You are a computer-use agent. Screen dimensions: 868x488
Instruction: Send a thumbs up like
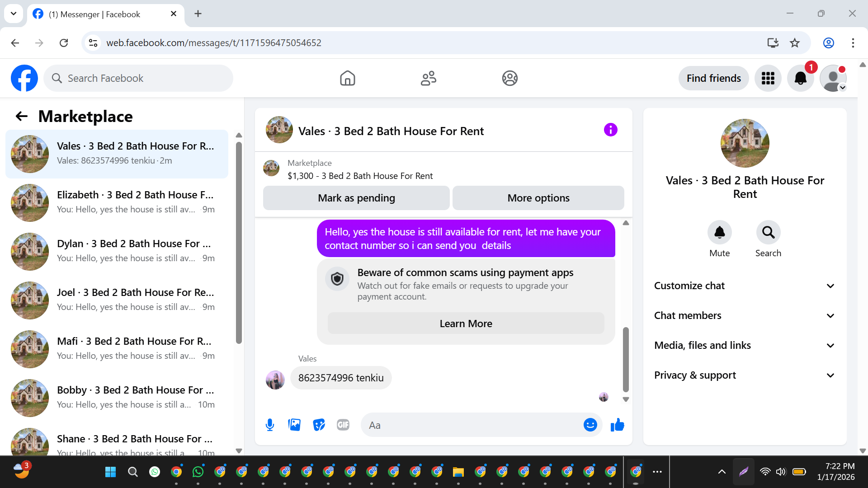(617, 425)
